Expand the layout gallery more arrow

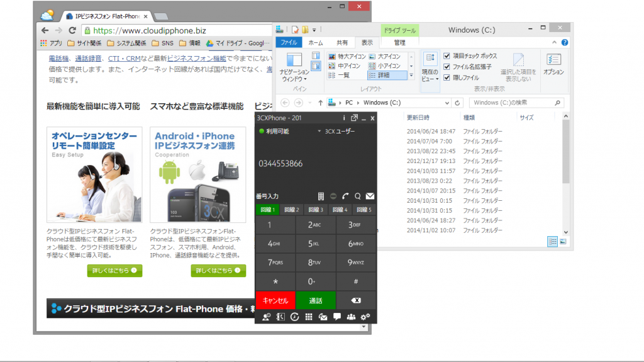click(411, 76)
